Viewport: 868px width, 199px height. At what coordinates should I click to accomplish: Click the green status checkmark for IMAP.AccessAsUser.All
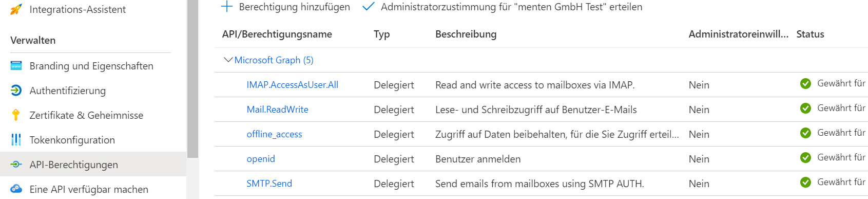(x=805, y=84)
